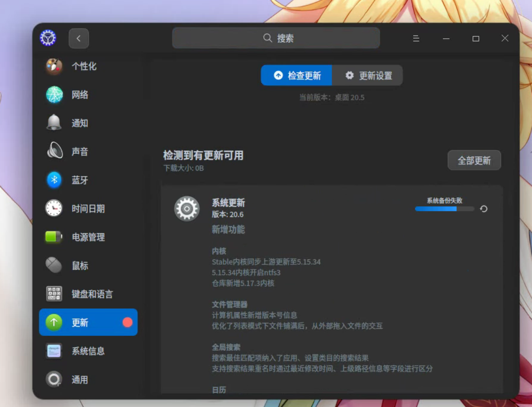Open the hamburger main menu
The image size is (532, 407).
416,39
